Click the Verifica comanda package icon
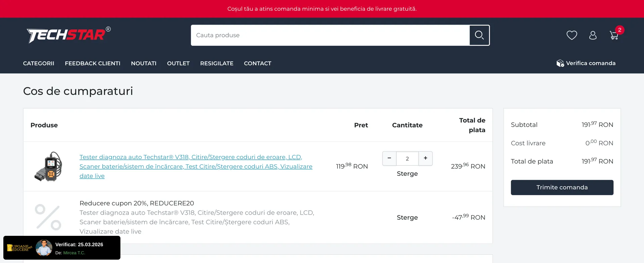644x263 pixels. point(560,63)
